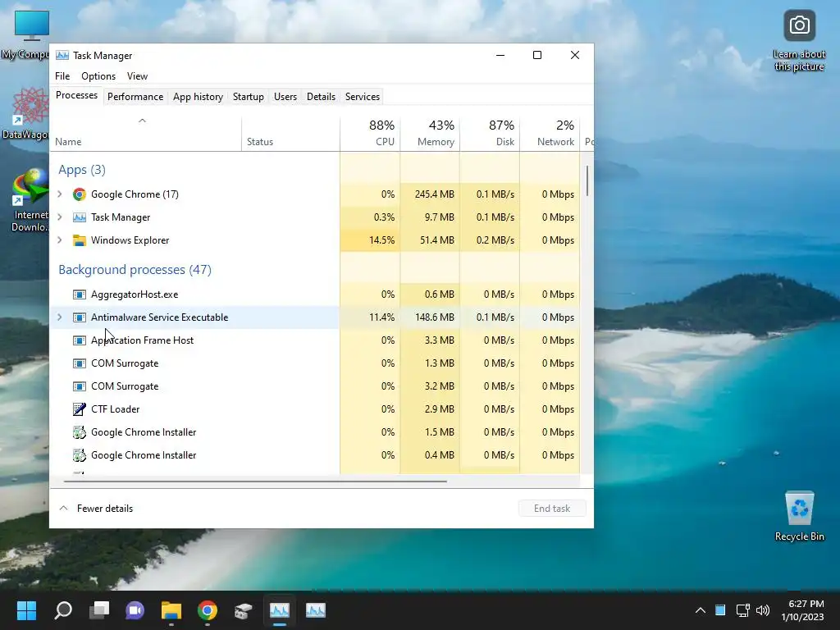Sort by the CPU column header
840x630 pixels.
pos(370,134)
